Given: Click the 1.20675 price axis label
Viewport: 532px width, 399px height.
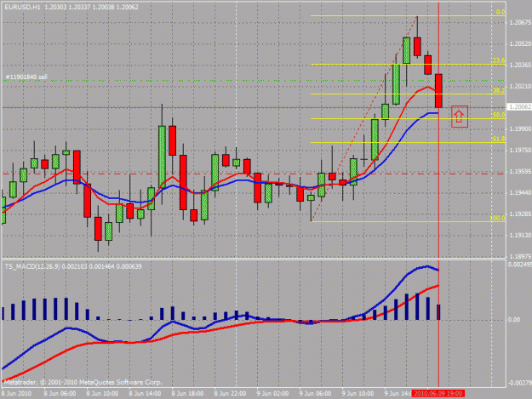Looking at the screenshot, I should pos(520,22).
